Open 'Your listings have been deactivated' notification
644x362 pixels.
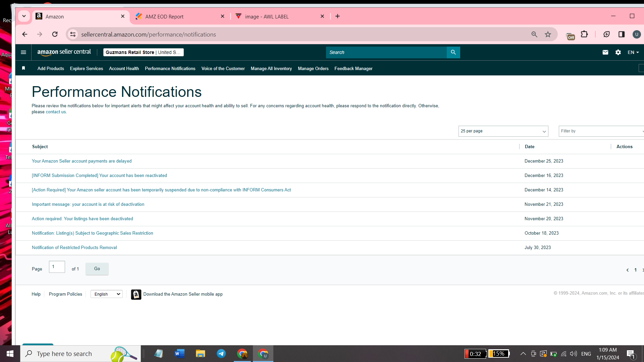tap(83, 219)
